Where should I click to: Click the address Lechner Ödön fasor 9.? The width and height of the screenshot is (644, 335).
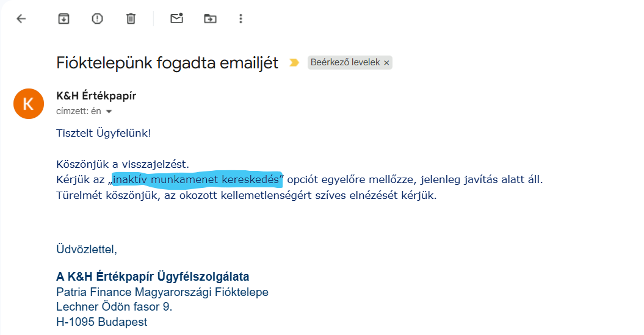[x=114, y=307]
